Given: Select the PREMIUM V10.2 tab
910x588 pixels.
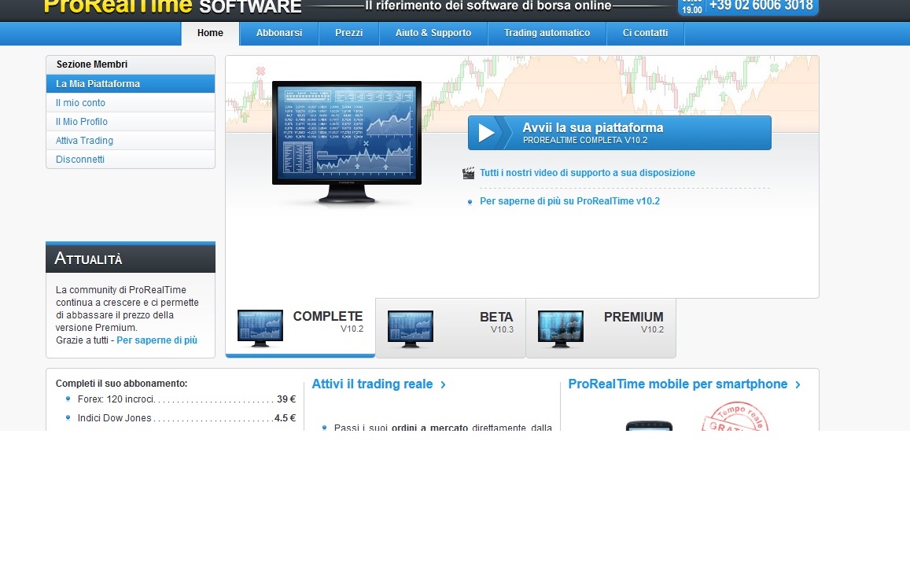Looking at the screenshot, I should click(601, 329).
